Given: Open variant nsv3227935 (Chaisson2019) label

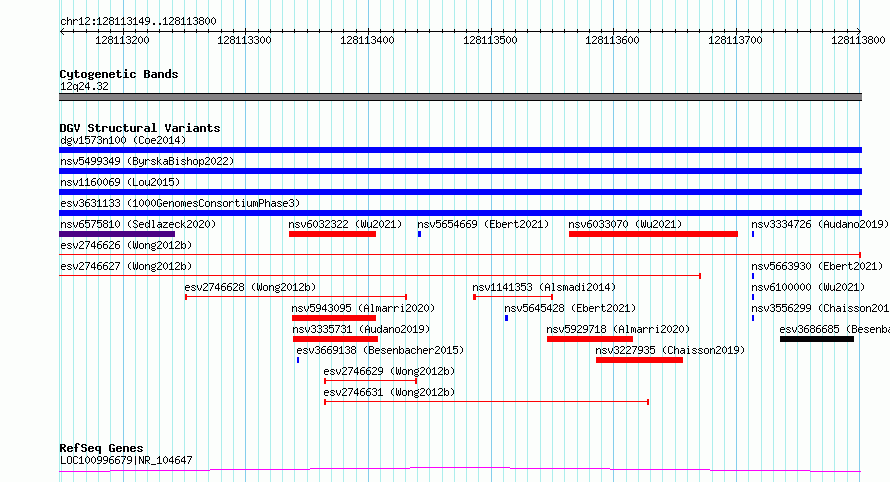Looking at the screenshot, I should (670, 350).
